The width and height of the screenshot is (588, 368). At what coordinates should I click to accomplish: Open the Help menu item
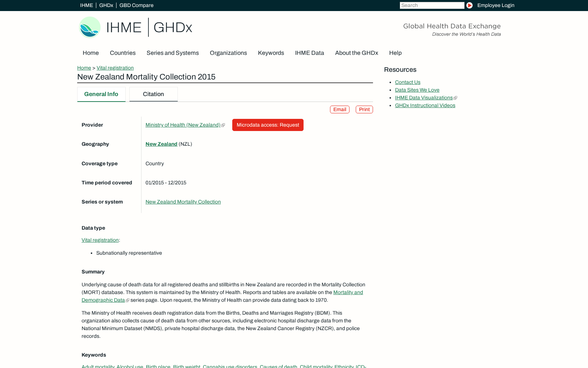coord(395,53)
